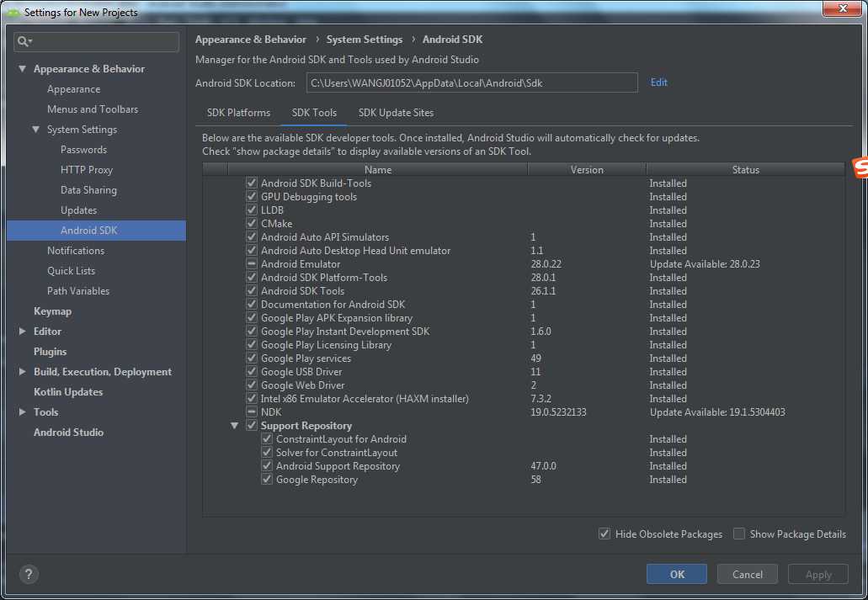868x600 pixels.
Task: Click 'Update Available: 28.0.23' status
Action: (705, 264)
